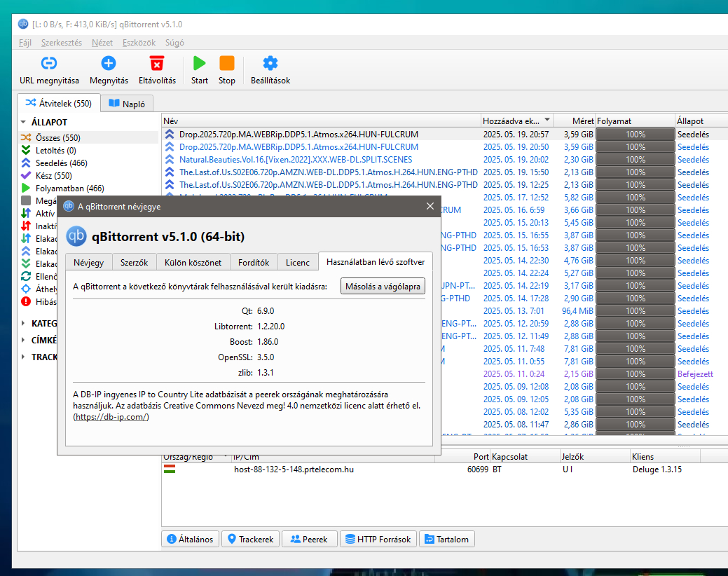This screenshot has width=728, height=576.
Task: Switch to the Napló tab
Action: (x=127, y=104)
